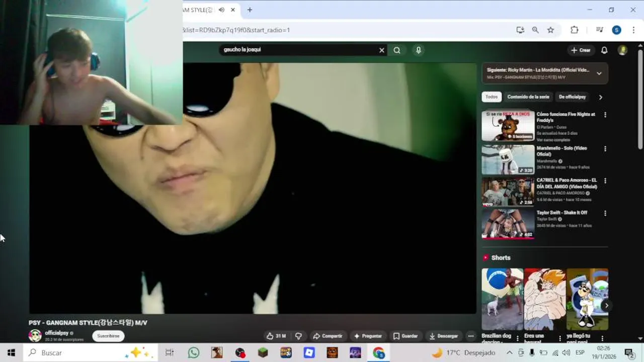This screenshot has height=362, width=644.
Task: Open the media controls icon in Chrome toolbar
Action: pos(599,30)
